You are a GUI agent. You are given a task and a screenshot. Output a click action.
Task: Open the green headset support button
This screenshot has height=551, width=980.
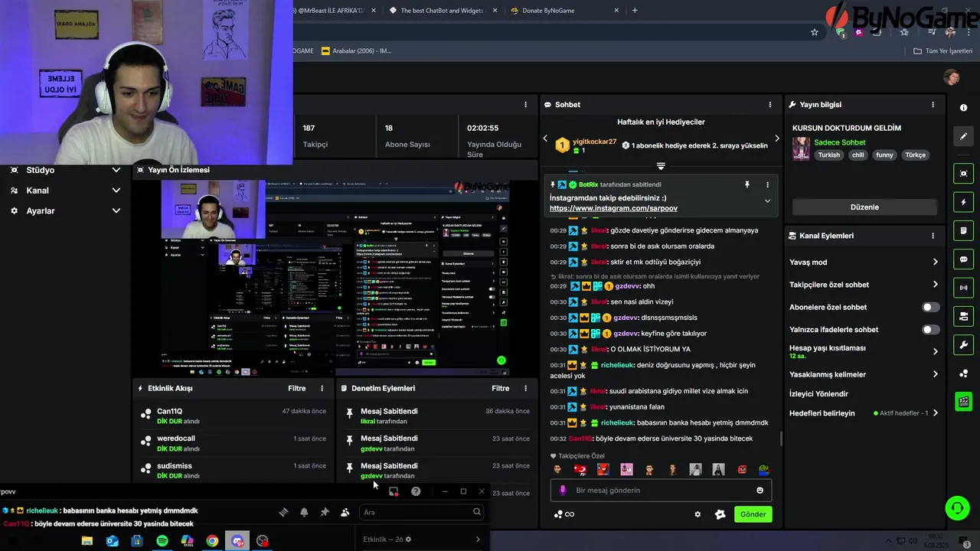[x=957, y=507]
